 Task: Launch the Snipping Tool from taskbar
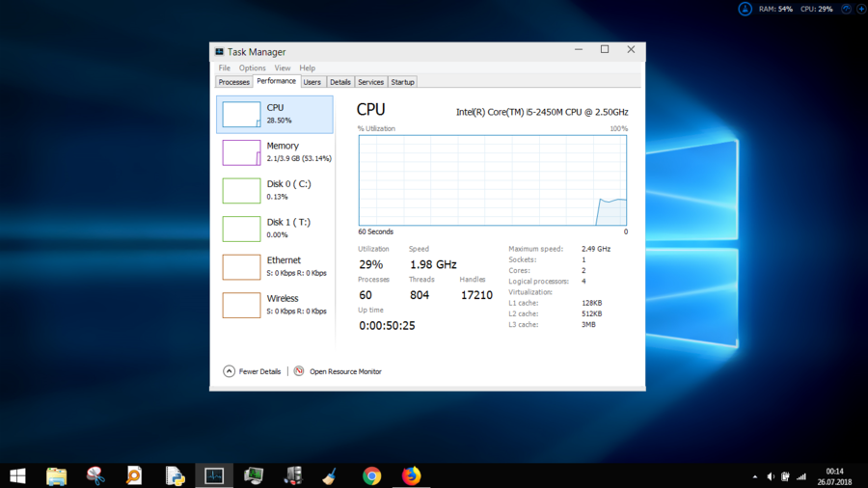click(x=95, y=475)
